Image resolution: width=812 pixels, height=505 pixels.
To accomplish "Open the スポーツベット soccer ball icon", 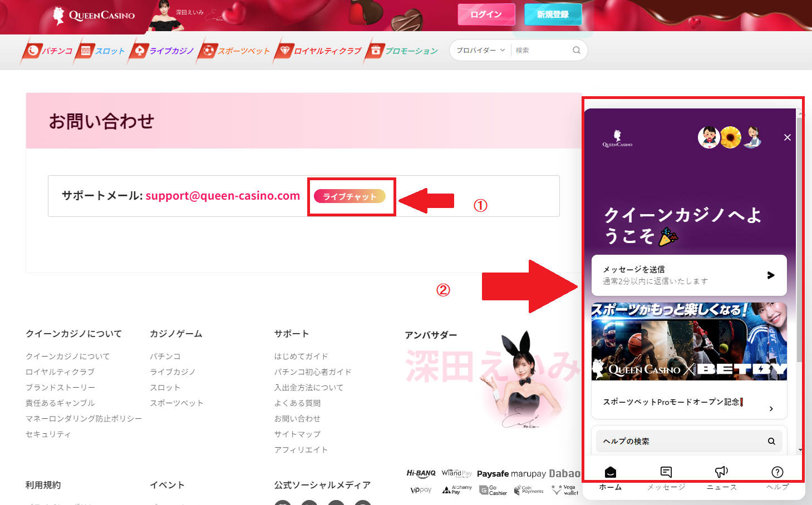I will coord(208,51).
